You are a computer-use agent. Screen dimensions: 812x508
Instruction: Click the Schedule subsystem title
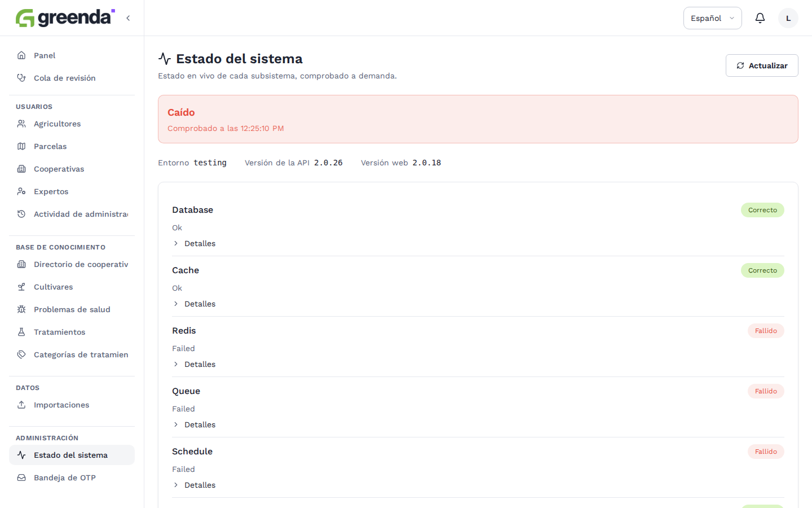[192, 452]
